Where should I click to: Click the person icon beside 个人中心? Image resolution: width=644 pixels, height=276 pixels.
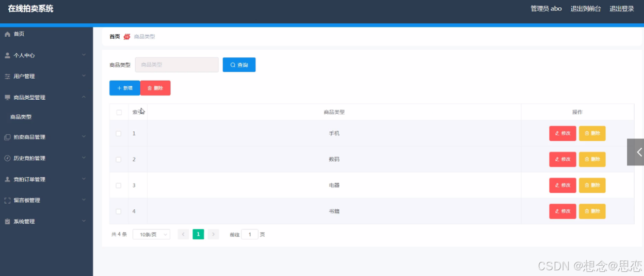[7, 55]
